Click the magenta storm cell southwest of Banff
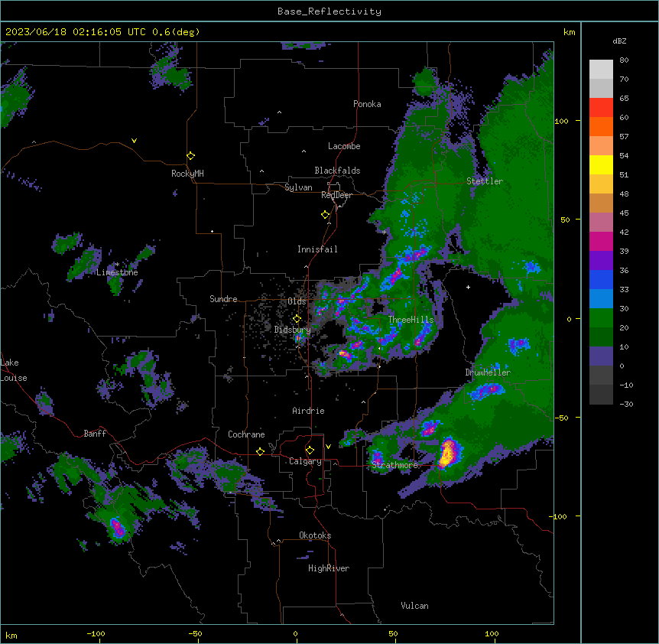Screen dimensions: 659x644 (x=118, y=528)
